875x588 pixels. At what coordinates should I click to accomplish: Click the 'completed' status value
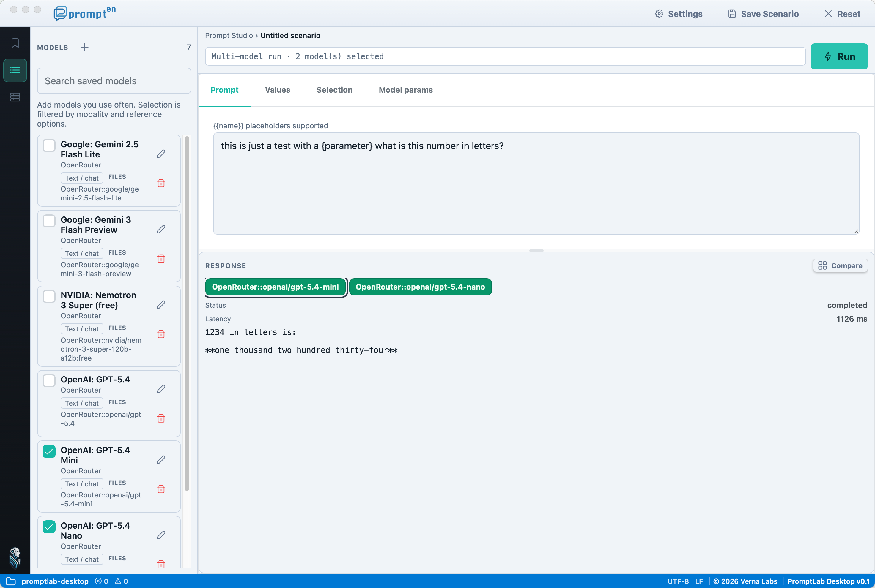tap(847, 305)
